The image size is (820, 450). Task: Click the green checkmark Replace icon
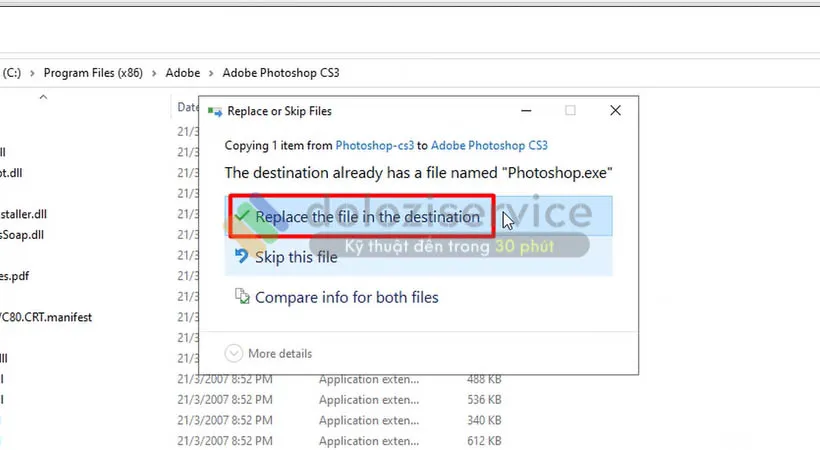coord(242,216)
